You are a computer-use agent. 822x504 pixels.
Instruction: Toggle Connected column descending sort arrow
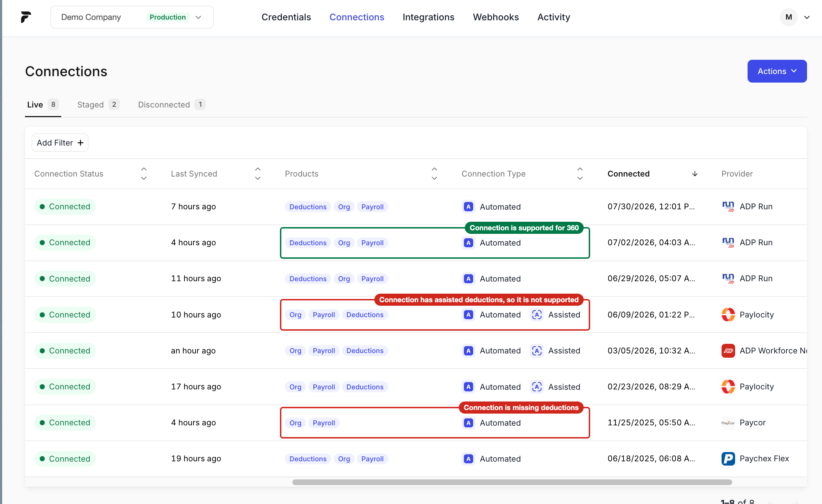[695, 174]
